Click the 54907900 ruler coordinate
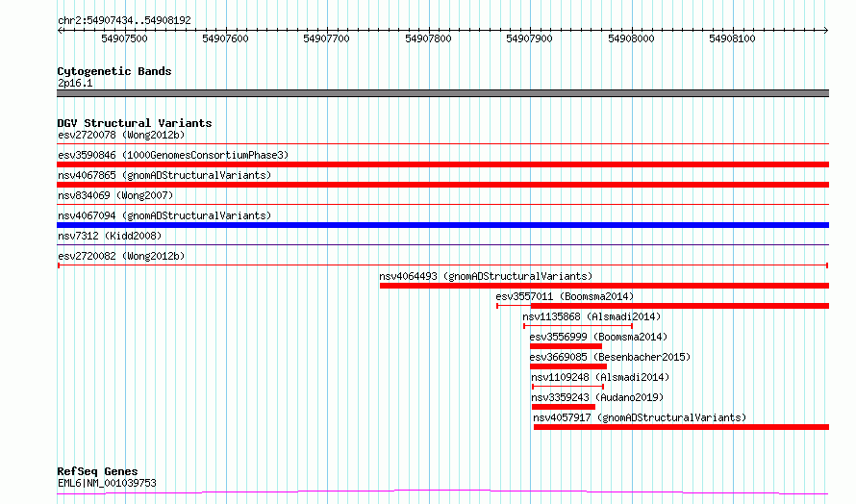The height and width of the screenshot is (504, 856). [x=530, y=38]
